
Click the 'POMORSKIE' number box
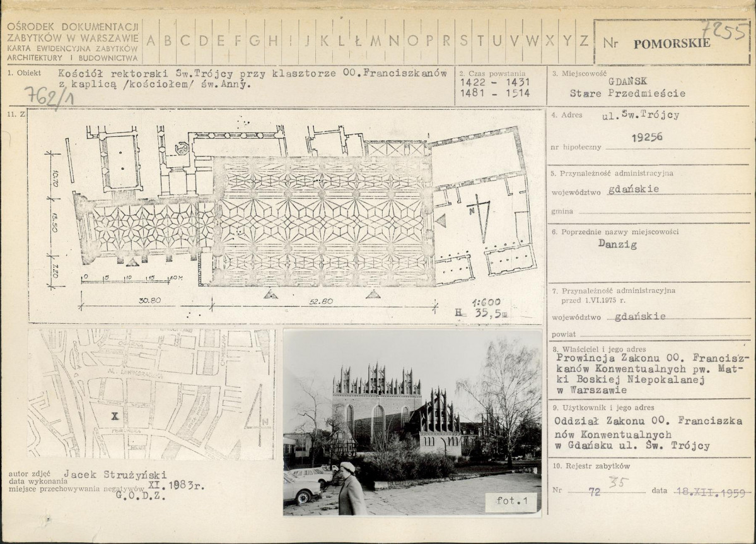tap(672, 43)
